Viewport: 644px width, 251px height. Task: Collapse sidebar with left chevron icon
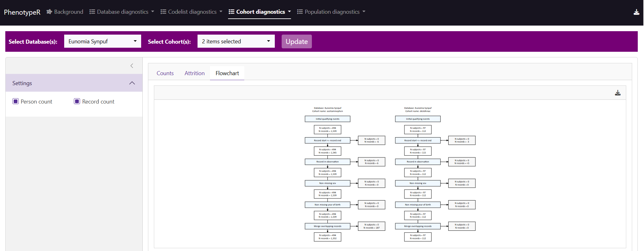(132, 66)
